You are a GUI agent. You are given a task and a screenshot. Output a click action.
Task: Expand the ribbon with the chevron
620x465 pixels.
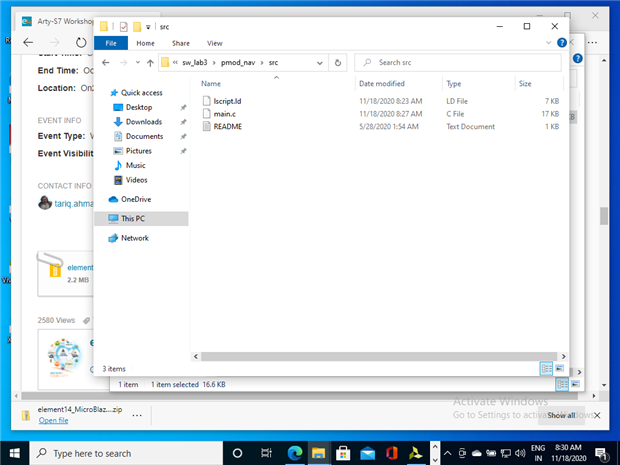tap(549, 43)
